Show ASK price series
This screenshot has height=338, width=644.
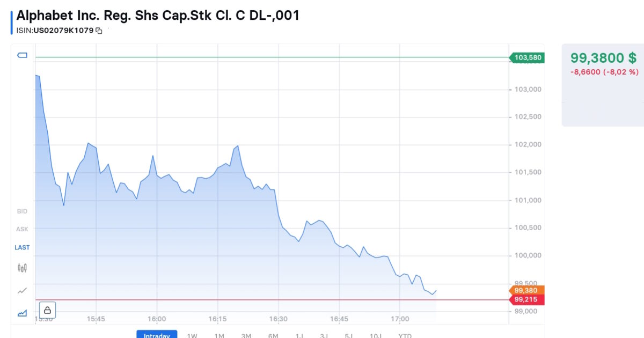coord(22,229)
